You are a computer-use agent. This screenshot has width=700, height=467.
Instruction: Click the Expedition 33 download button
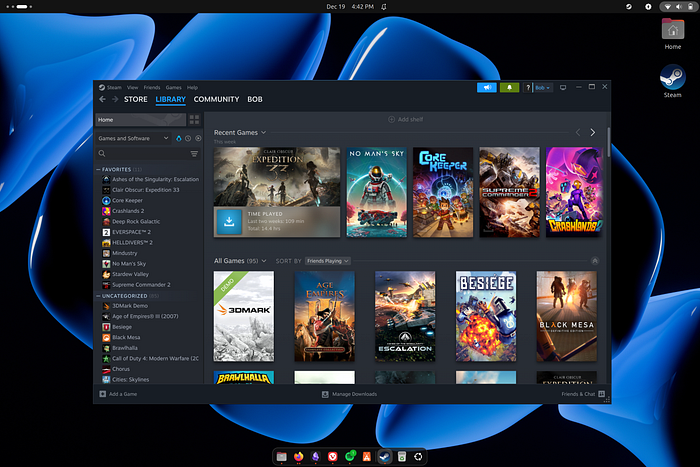coord(229,221)
